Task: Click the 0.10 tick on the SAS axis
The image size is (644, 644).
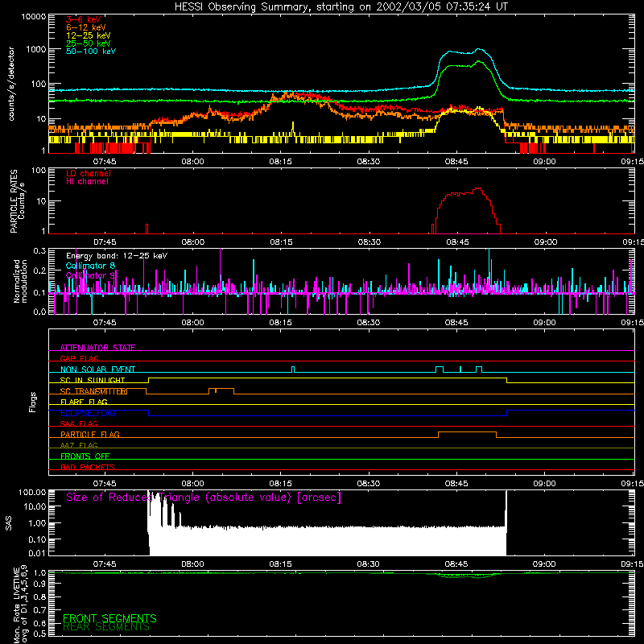Action: (x=37, y=539)
